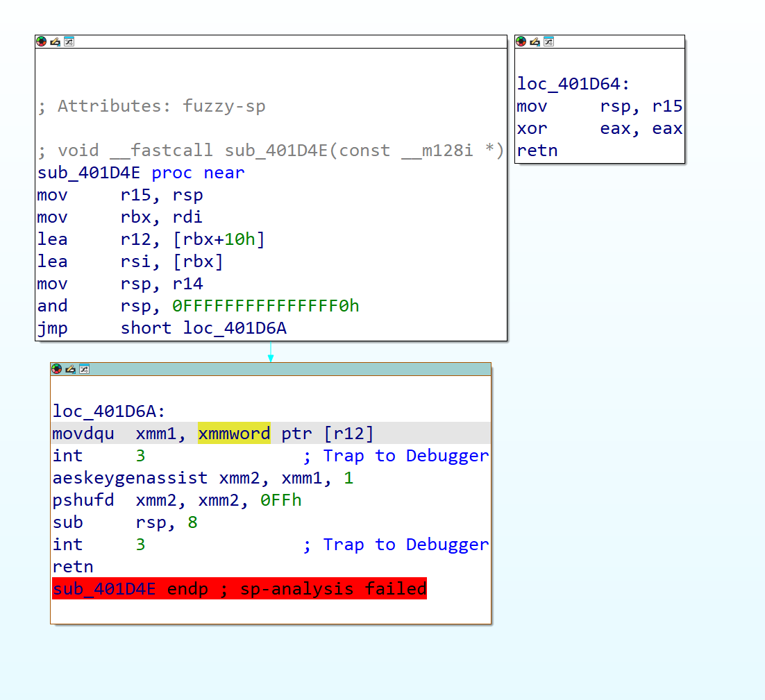The width and height of the screenshot is (765, 700).
Task: Select the highlighted xmmword keyword
Action: click(x=234, y=434)
